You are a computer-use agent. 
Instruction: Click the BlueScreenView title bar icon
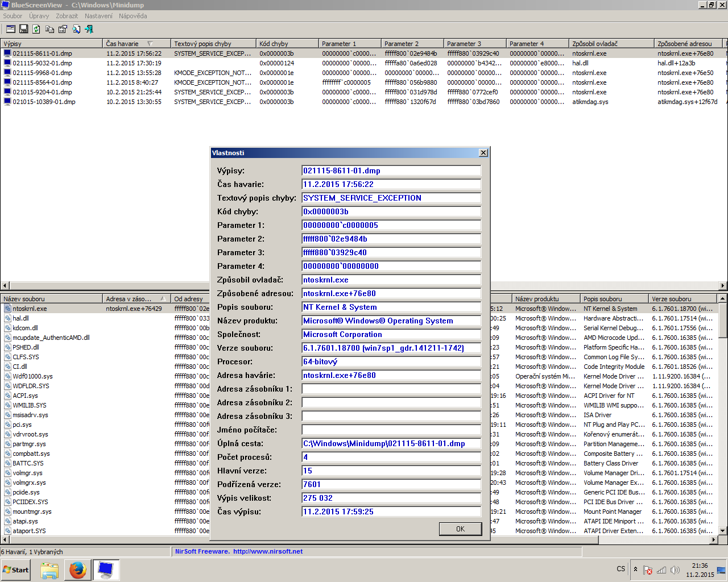coord(6,5)
